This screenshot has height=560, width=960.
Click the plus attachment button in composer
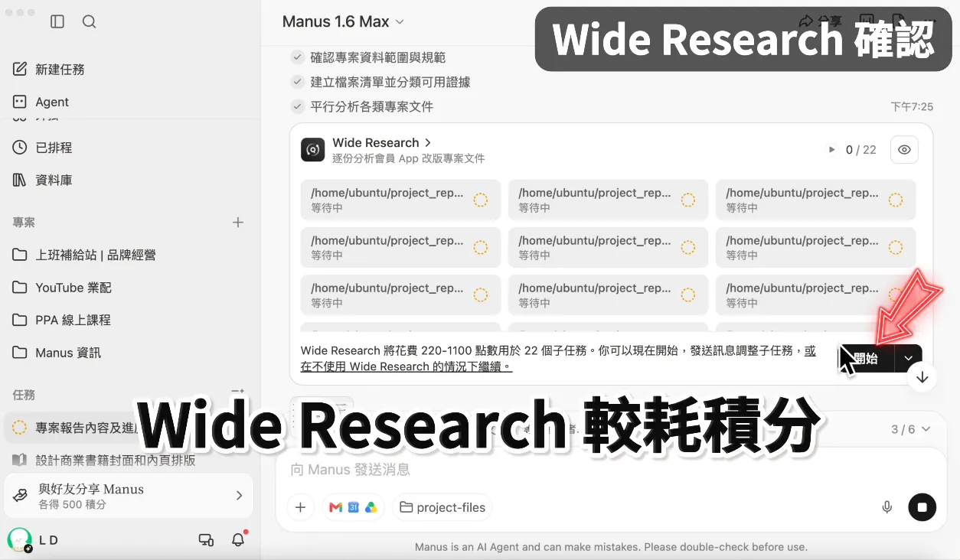tap(300, 507)
